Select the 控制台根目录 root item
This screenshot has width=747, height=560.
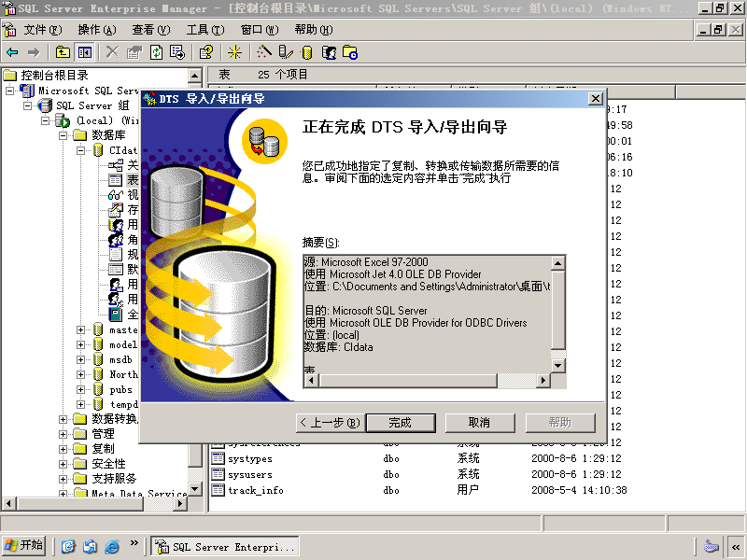tap(54, 76)
